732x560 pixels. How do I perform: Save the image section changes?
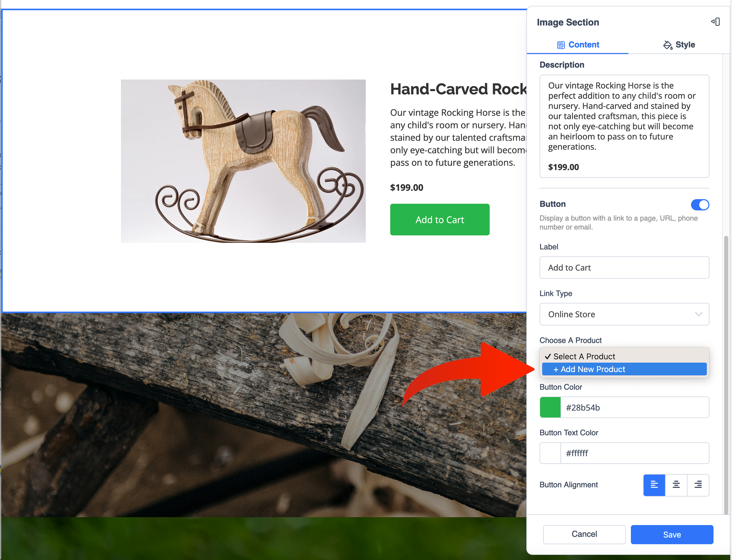pos(672,534)
